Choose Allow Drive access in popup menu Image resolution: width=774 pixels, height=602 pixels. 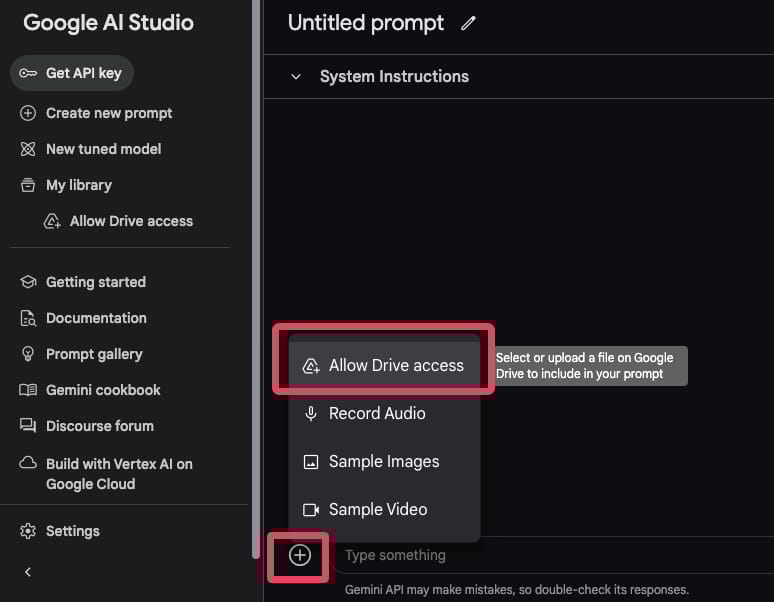(396, 365)
